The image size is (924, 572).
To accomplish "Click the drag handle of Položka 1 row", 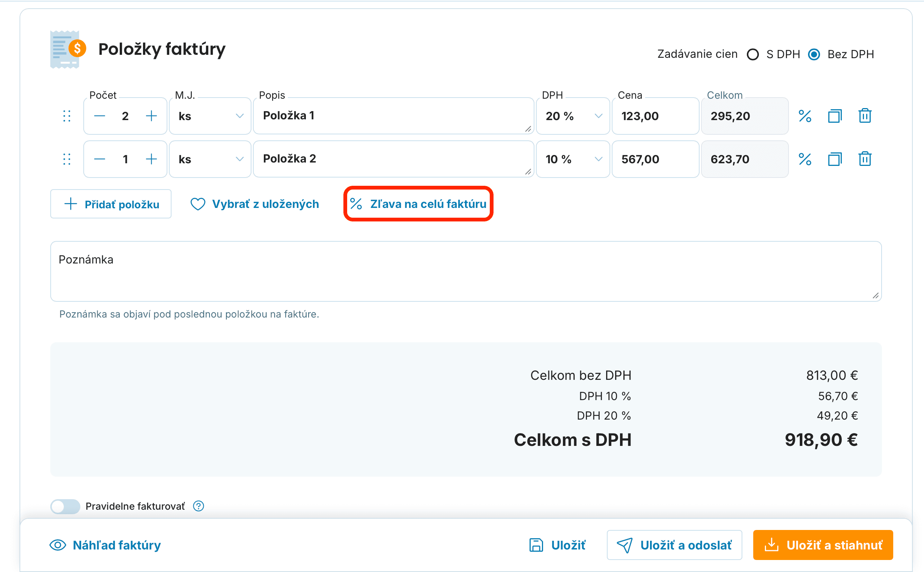I will click(67, 116).
